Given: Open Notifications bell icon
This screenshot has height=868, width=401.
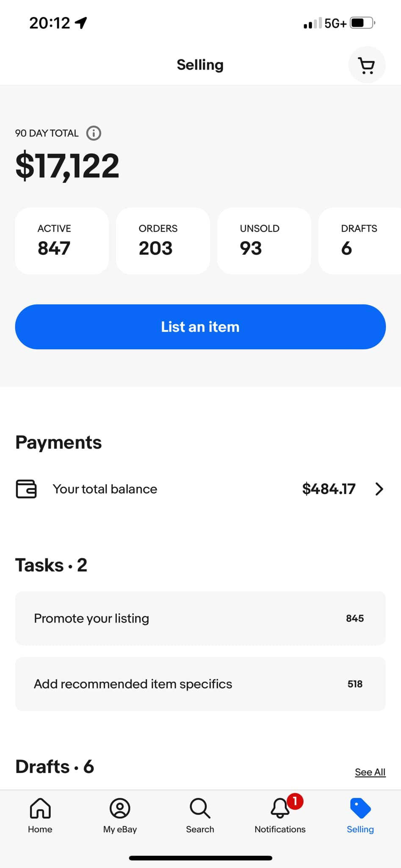Looking at the screenshot, I should pyautogui.click(x=280, y=809).
